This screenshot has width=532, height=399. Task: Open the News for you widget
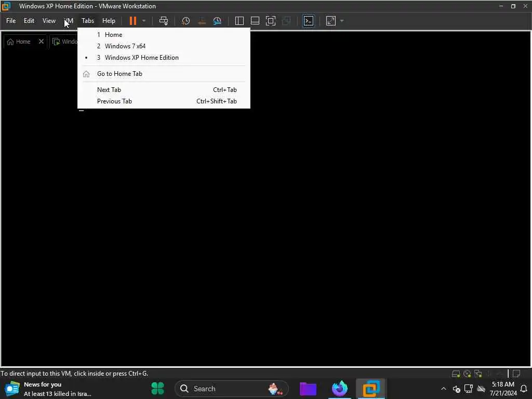48,389
